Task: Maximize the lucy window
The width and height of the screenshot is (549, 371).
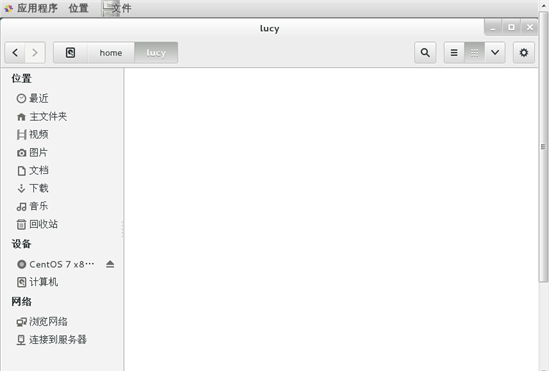Action: [512, 27]
